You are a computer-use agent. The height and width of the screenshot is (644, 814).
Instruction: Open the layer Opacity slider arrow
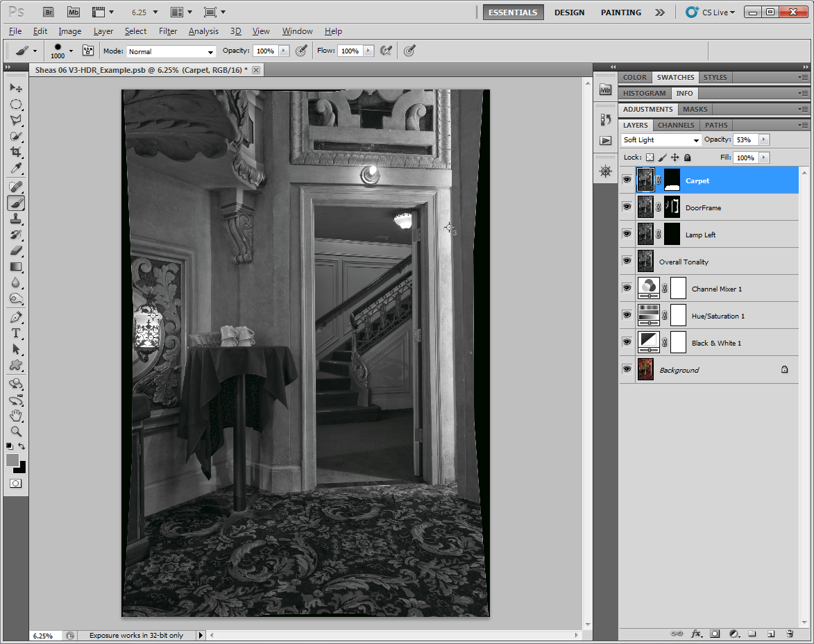pyautogui.click(x=763, y=139)
